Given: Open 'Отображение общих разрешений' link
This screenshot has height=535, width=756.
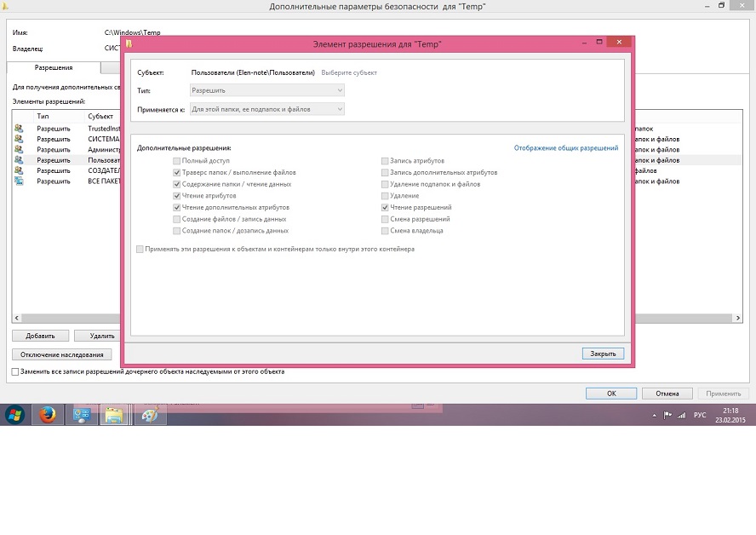Looking at the screenshot, I should (x=565, y=148).
